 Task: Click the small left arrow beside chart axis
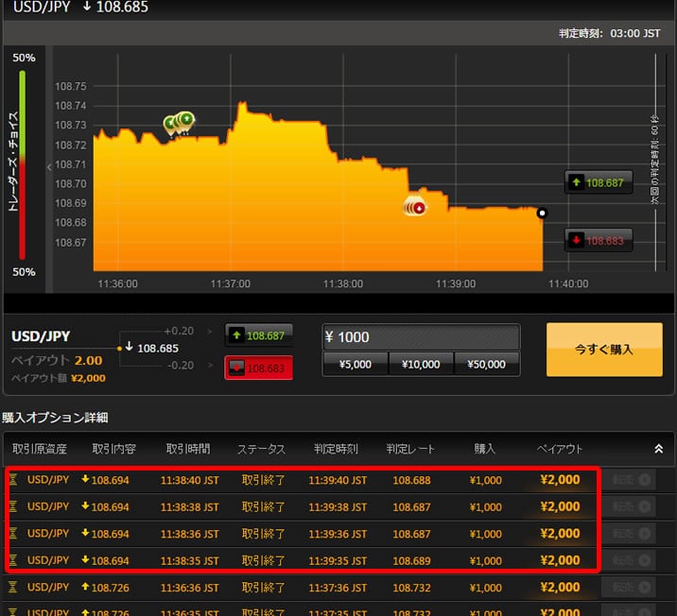49,166
